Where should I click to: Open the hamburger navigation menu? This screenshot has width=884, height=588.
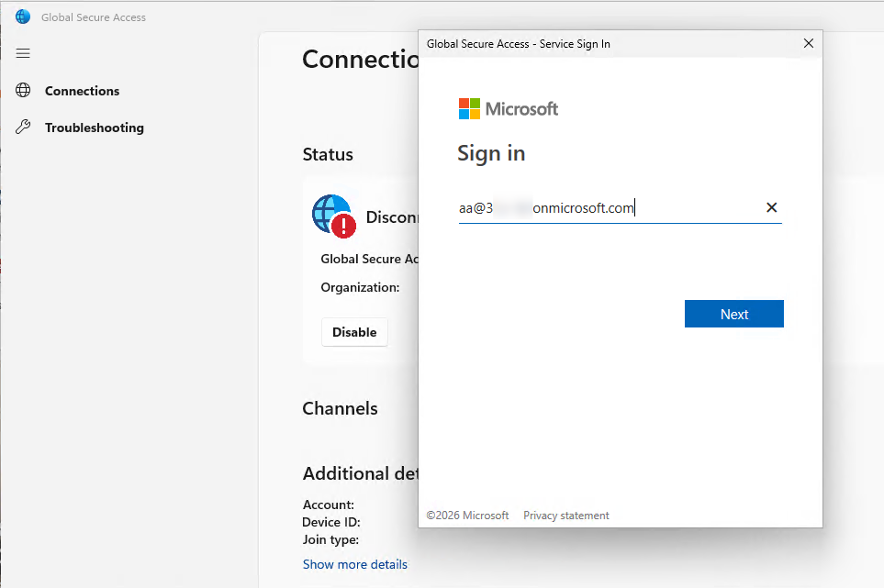[x=23, y=53]
